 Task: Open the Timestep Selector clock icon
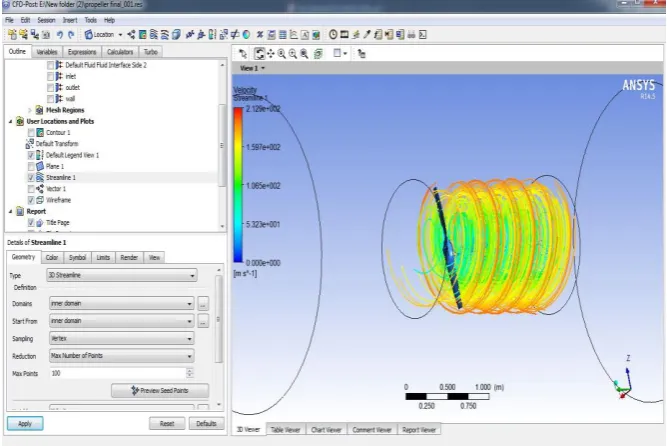[333, 34]
